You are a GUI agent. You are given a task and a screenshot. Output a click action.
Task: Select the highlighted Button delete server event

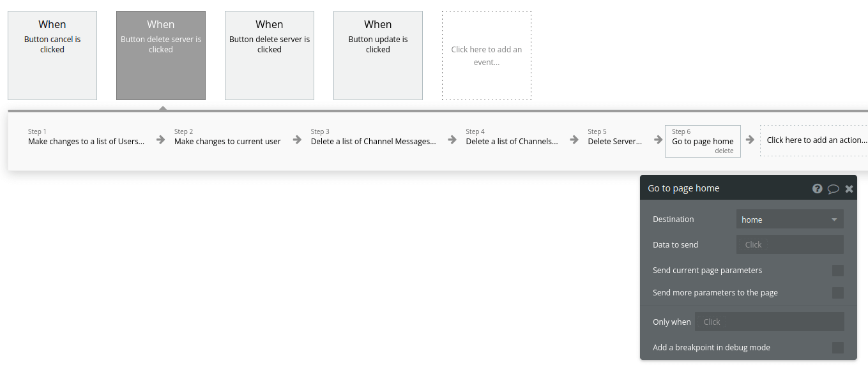pyautogui.click(x=161, y=56)
